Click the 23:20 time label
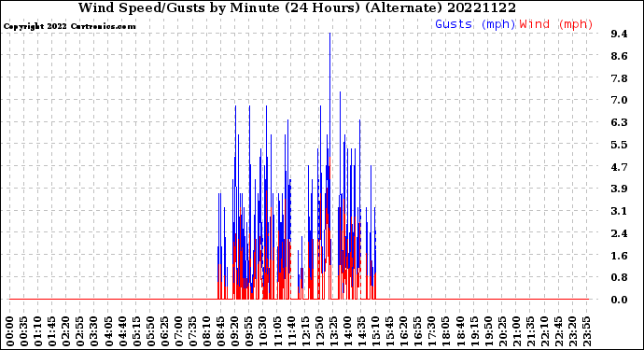Screen dimensions: 644x350 (572, 331)
